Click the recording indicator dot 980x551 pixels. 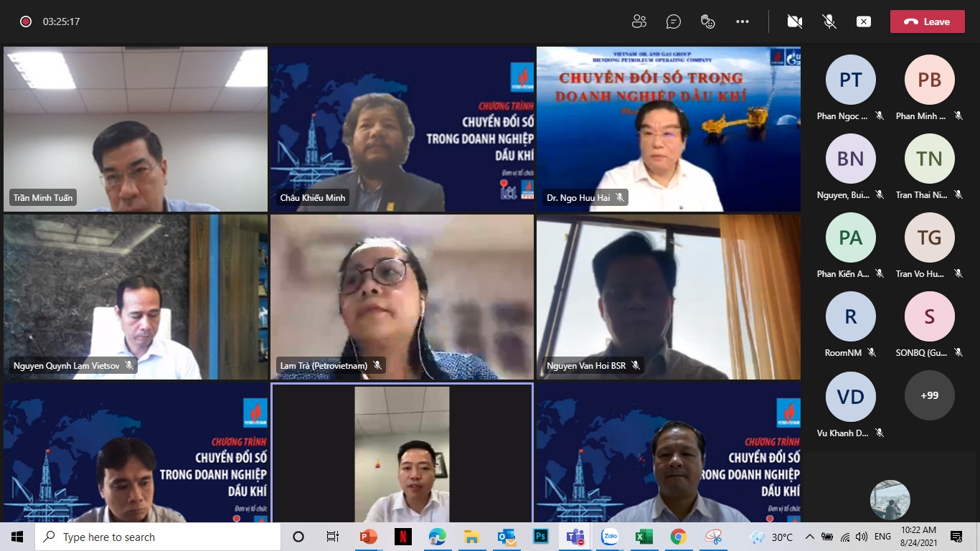26,22
